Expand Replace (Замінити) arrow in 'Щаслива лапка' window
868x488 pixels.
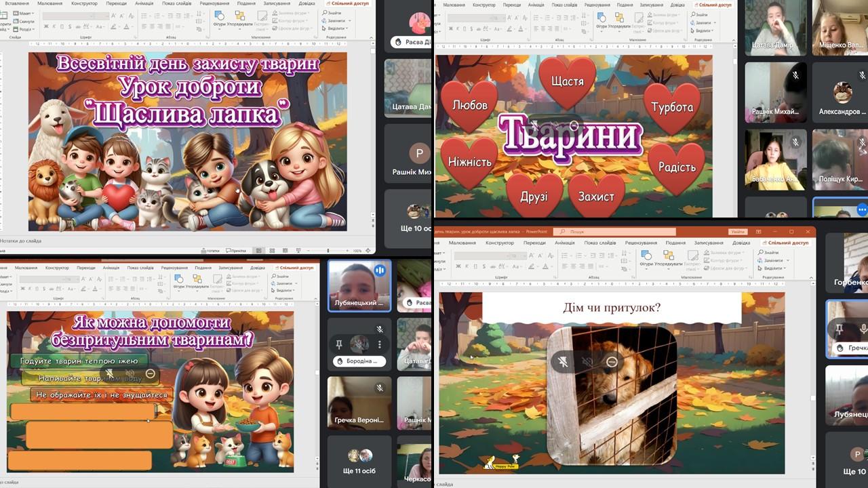coord(350,21)
